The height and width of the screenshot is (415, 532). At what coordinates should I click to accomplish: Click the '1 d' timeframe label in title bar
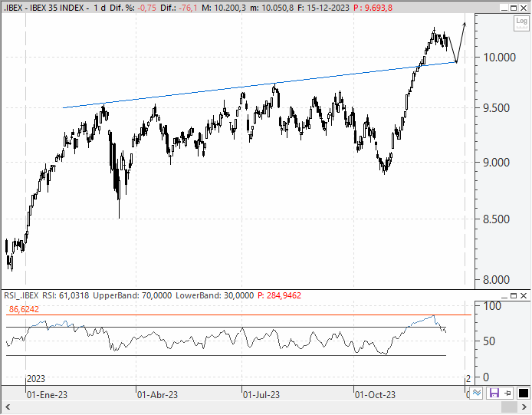tap(100, 8)
